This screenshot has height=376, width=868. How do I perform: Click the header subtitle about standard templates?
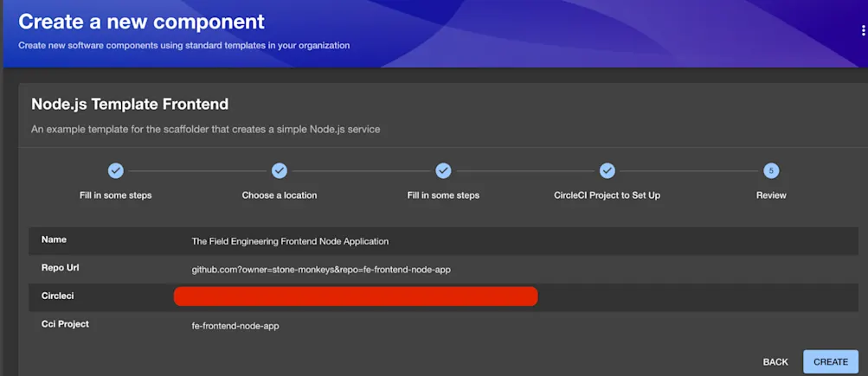(x=183, y=45)
